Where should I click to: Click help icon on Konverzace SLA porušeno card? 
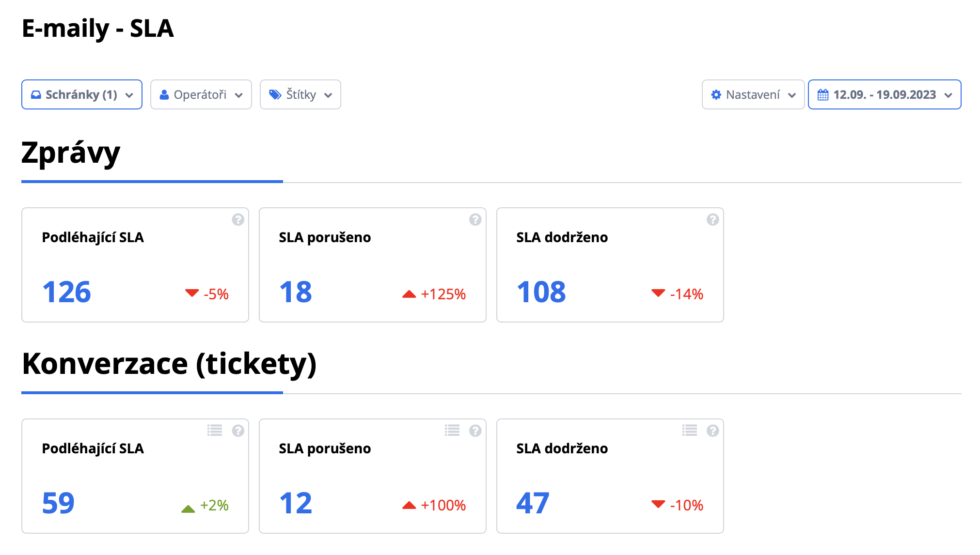click(x=475, y=431)
